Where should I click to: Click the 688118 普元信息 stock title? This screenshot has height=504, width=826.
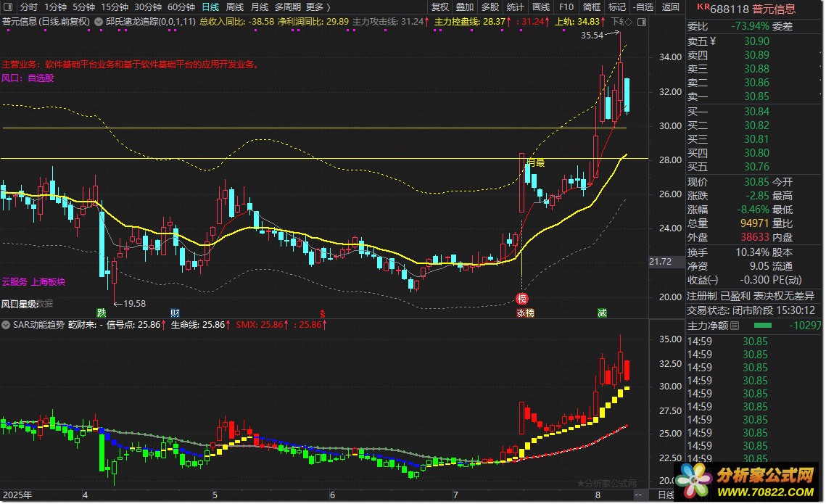click(753, 9)
